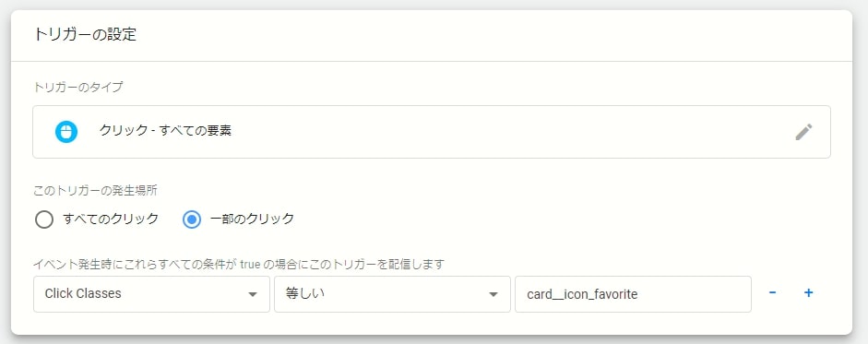Click the このトリガーの発生場所 section label

point(95,191)
